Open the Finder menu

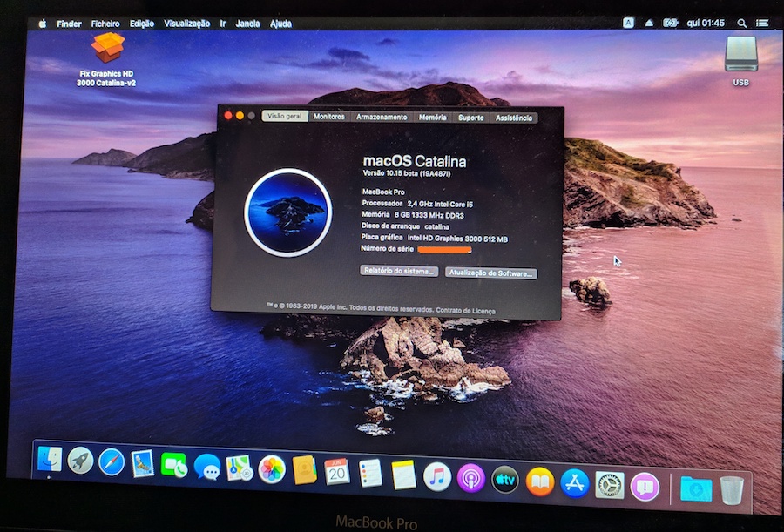69,24
